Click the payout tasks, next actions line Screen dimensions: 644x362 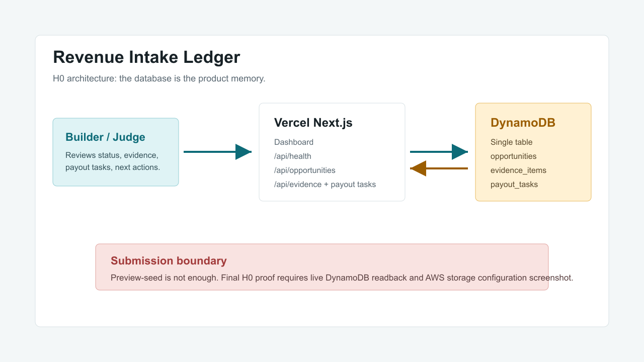click(113, 167)
